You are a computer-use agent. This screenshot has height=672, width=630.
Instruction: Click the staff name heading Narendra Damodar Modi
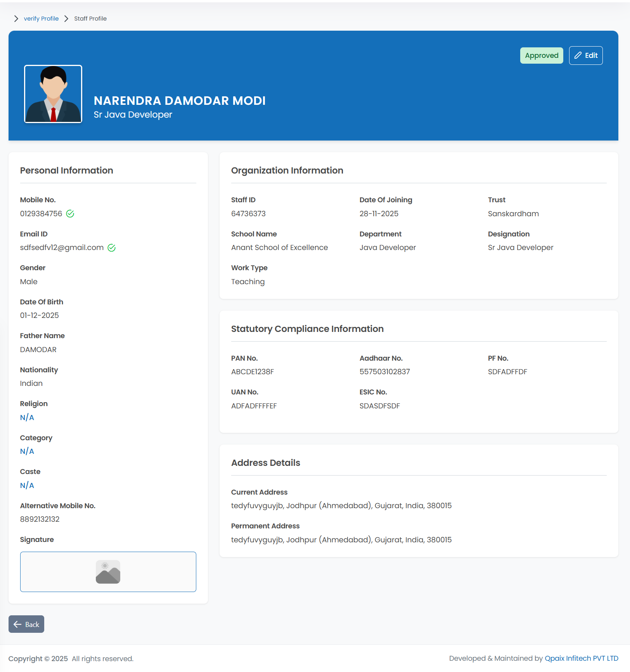[x=180, y=101]
